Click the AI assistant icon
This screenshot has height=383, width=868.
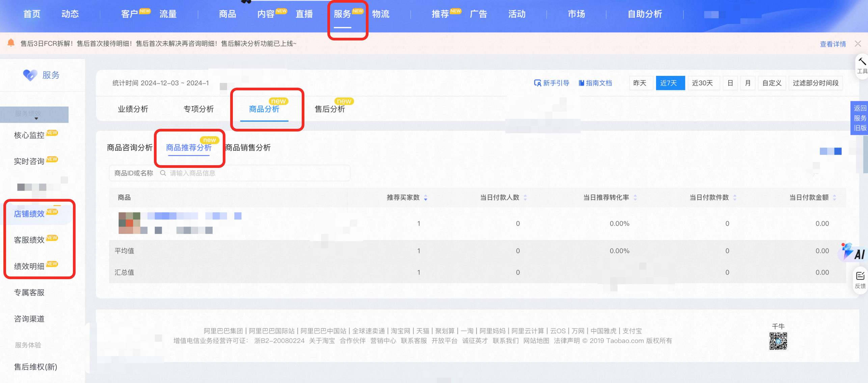click(853, 252)
